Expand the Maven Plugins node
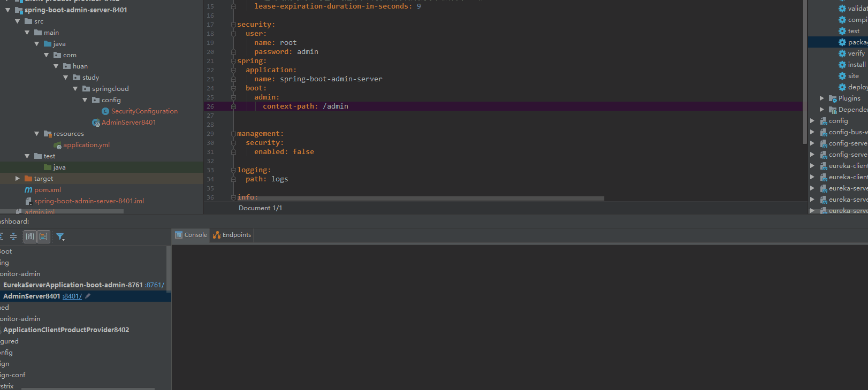This screenshot has height=390, width=868. [822, 98]
